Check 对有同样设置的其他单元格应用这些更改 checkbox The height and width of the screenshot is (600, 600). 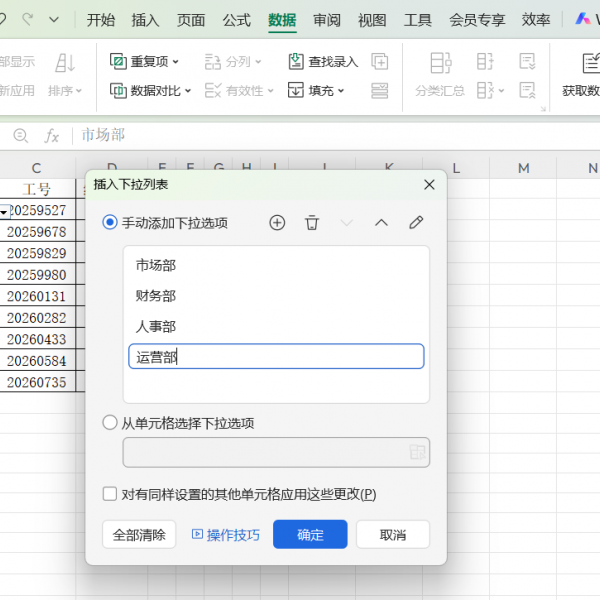pyautogui.click(x=110, y=494)
